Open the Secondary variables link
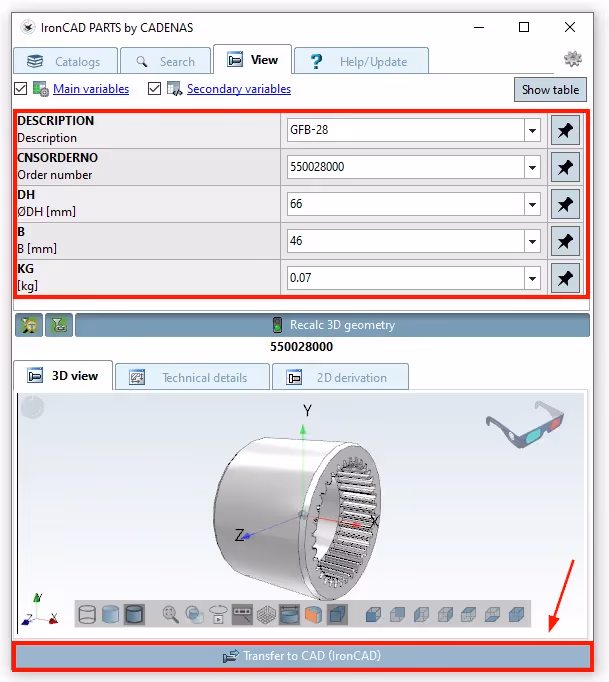 point(239,89)
